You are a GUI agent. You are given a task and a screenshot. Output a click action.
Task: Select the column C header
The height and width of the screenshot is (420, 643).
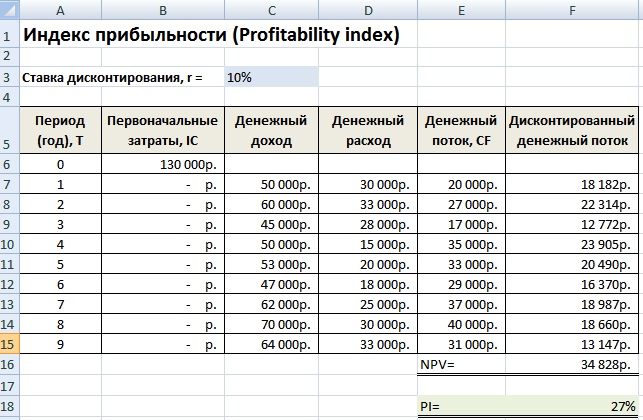[x=270, y=10]
